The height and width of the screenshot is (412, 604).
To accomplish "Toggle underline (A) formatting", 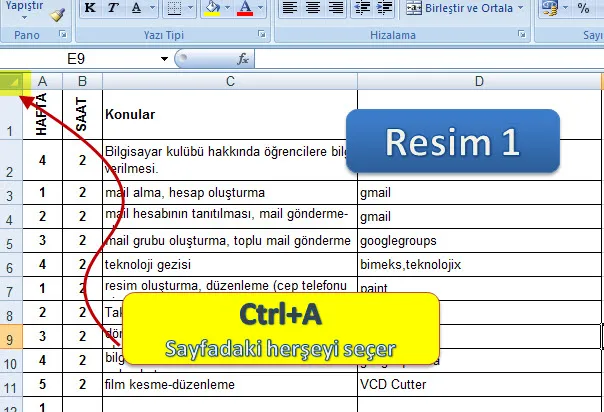I will pyautogui.click(x=138, y=9).
